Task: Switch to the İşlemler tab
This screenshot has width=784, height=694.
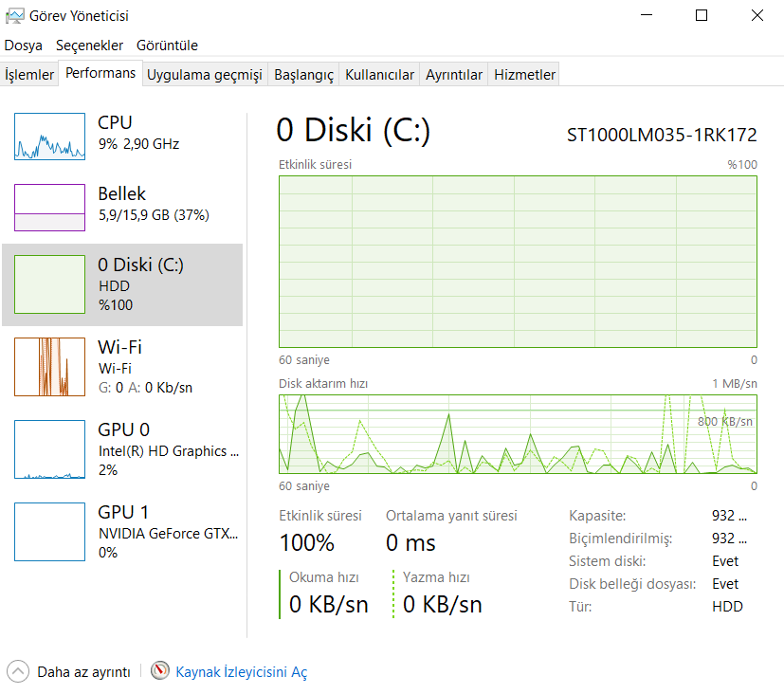Action: (x=29, y=75)
